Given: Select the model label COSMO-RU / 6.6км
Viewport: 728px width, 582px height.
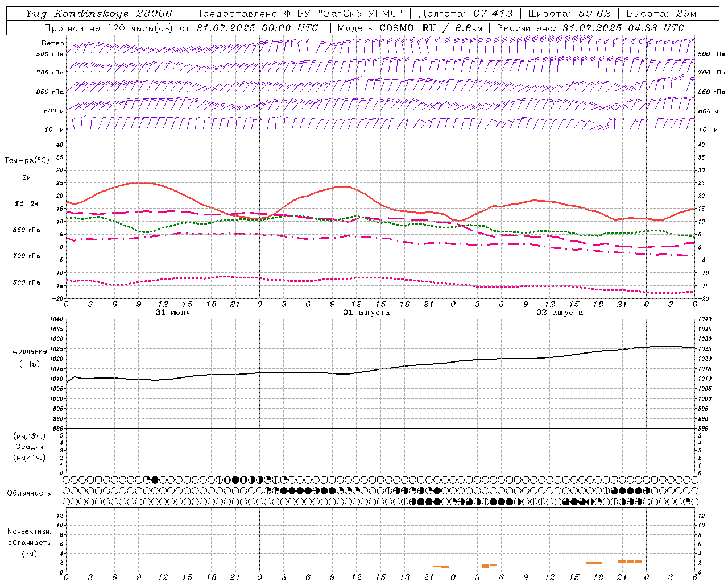Looking at the screenshot, I should pos(431,28).
